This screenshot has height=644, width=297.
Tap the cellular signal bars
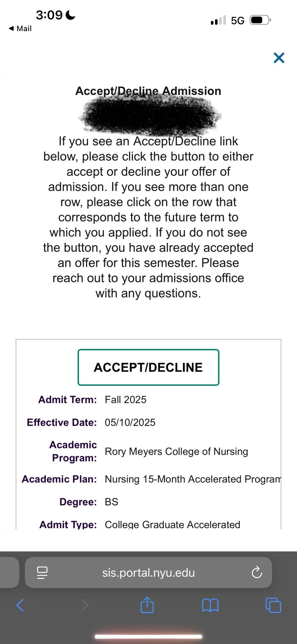218,20
